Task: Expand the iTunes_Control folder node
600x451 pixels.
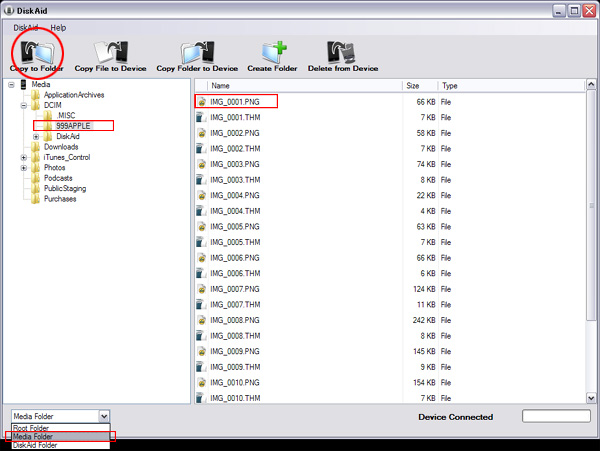Action: pyautogui.click(x=24, y=157)
